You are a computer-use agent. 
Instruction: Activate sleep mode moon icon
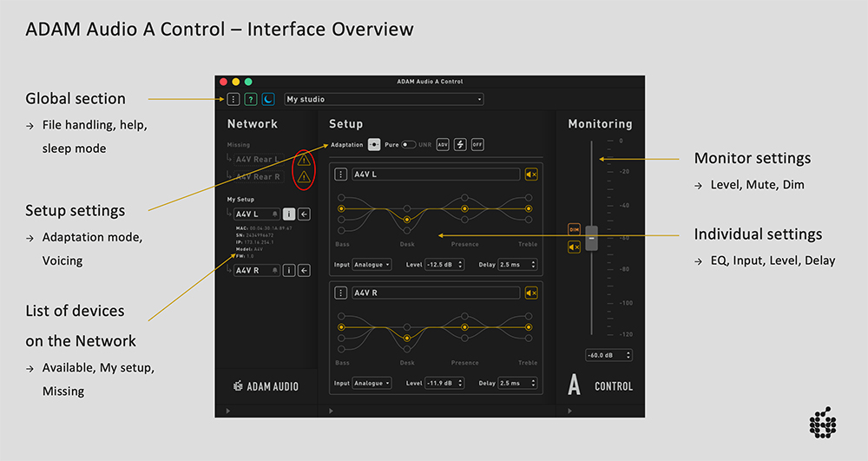(x=268, y=99)
